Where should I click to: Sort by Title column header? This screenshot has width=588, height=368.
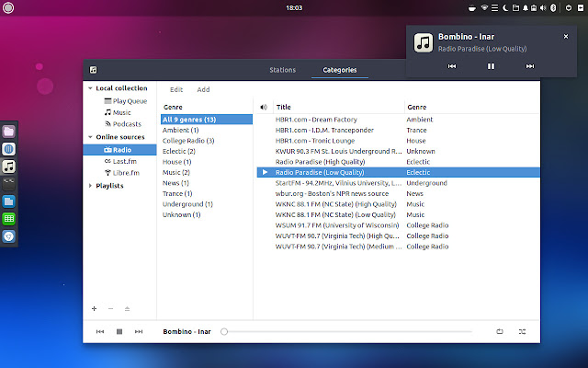[284, 107]
